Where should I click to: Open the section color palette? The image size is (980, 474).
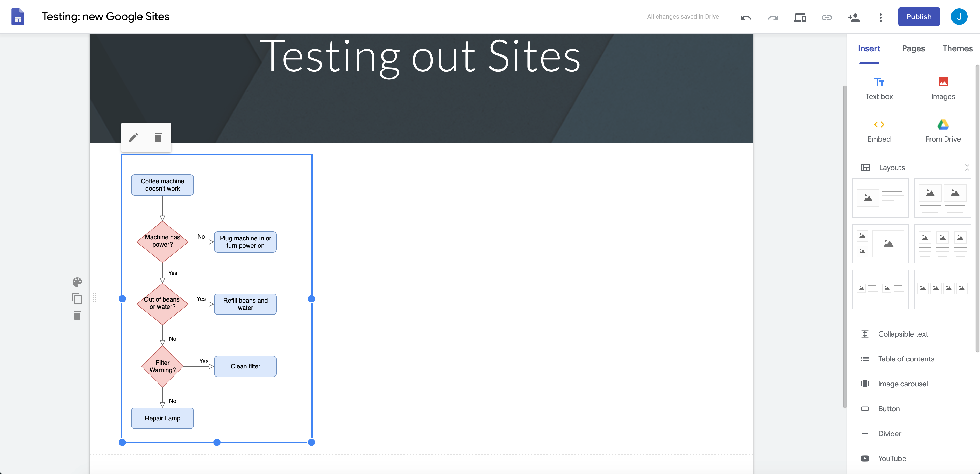click(77, 282)
